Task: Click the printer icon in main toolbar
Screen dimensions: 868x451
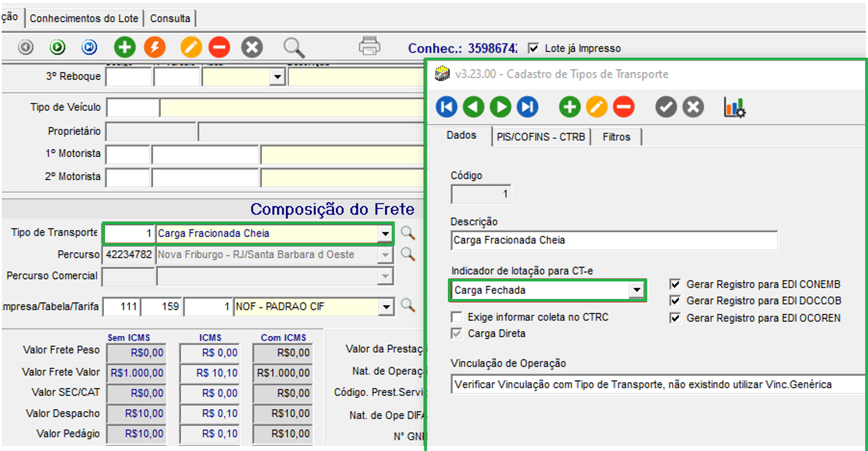Action: pos(369,46)
